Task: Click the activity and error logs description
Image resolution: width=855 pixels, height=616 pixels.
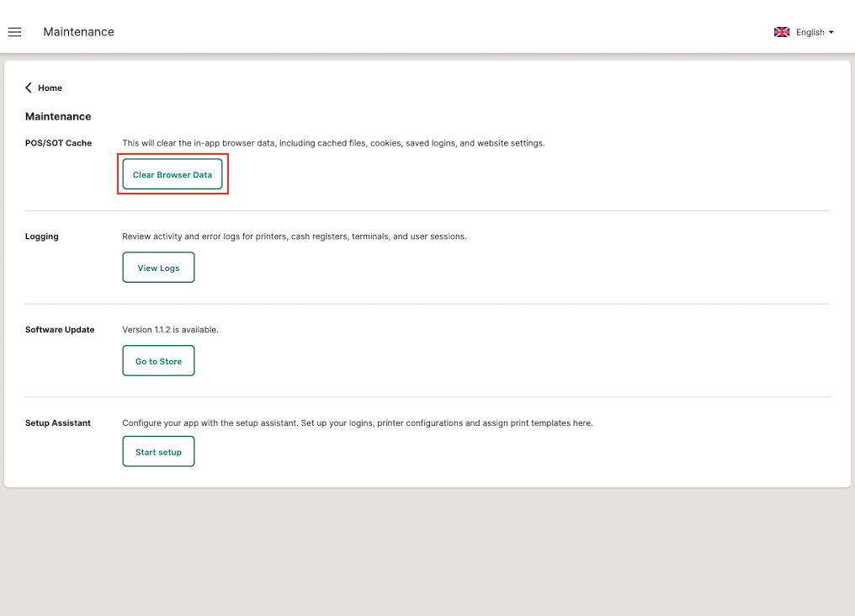Action: click(x=294, y=236)
